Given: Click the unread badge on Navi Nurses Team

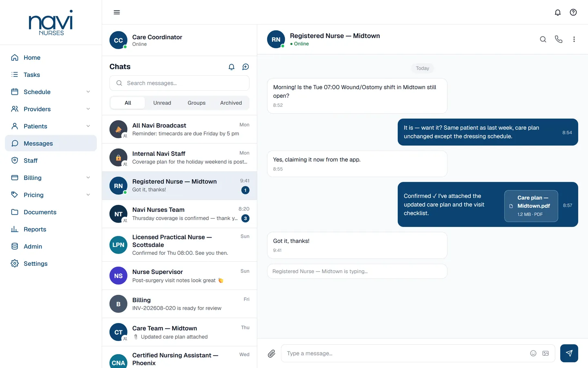Looking at the screenshot, I should (x=245, y=218).
